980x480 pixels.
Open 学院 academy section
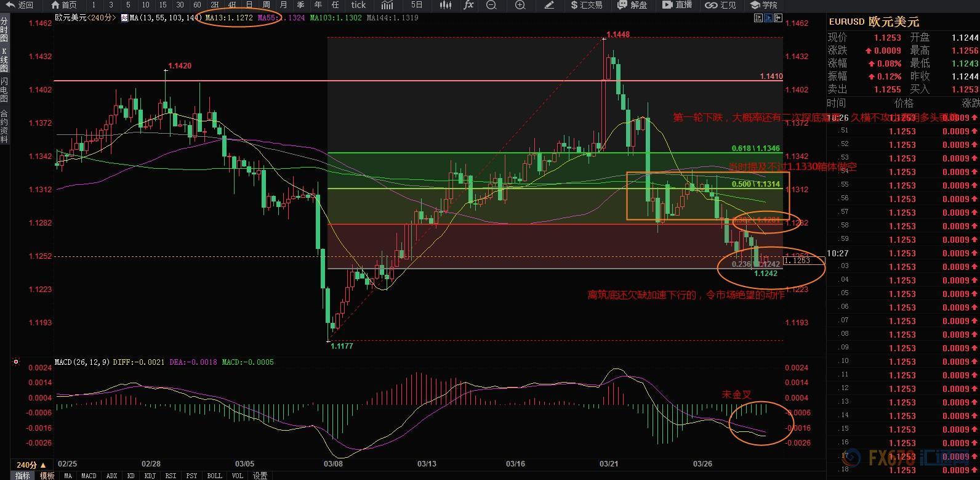pyautogui.click(x=764, y=5)
